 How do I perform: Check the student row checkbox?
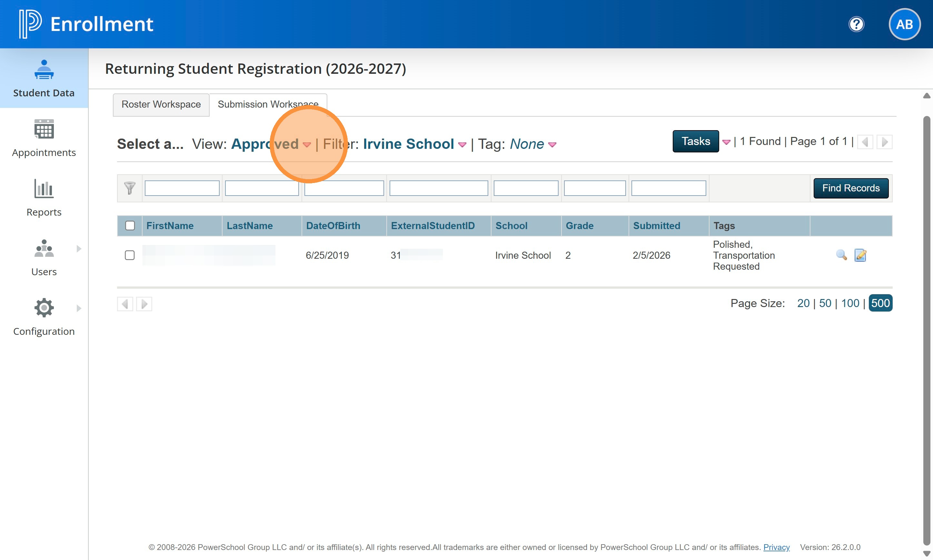130,255
